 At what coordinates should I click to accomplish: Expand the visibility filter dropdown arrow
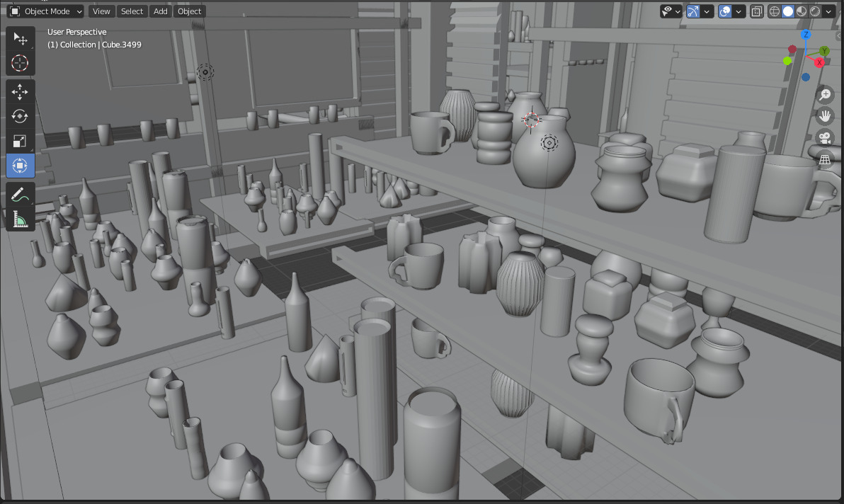coord(678,11)
